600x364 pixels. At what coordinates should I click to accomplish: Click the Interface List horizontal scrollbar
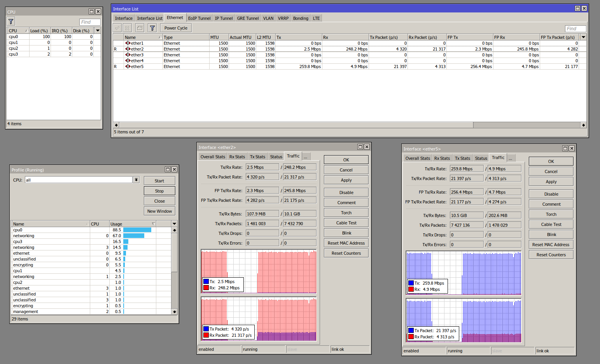(x=296, y=125)
